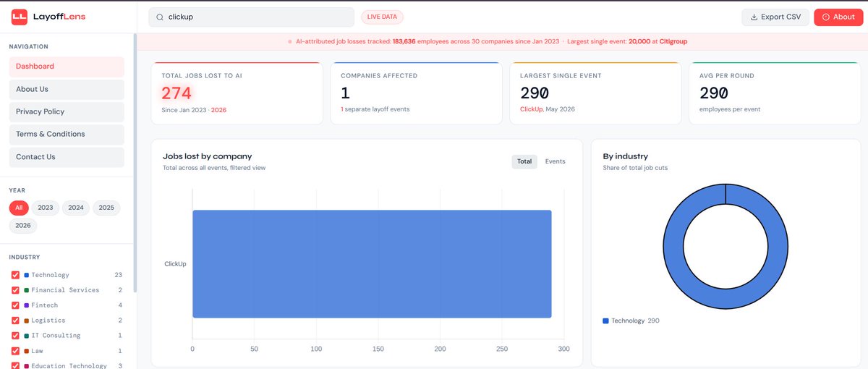This screenshot has height=369, width=868.
Task: Click the info circle icon in About
Action: coord(825,17)
